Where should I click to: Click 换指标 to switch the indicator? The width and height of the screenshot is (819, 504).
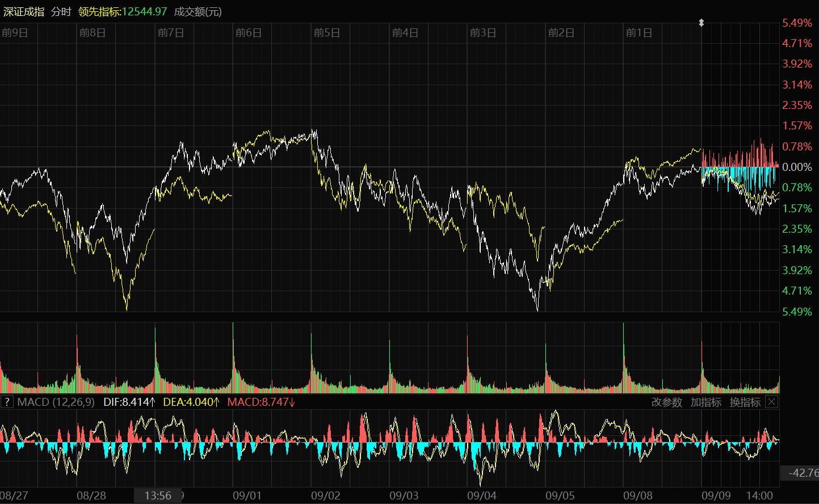coord(745,402)
